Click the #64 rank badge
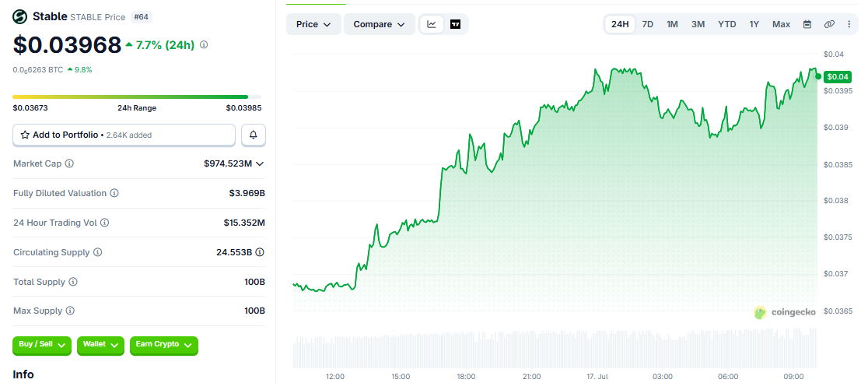The image size is (868, 383). point(142,17)
